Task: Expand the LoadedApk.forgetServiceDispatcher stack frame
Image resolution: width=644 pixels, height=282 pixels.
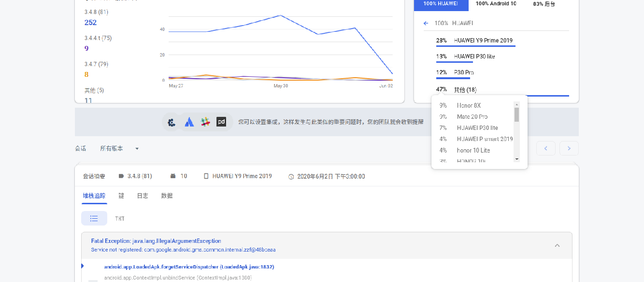Action: coord(82,266)
